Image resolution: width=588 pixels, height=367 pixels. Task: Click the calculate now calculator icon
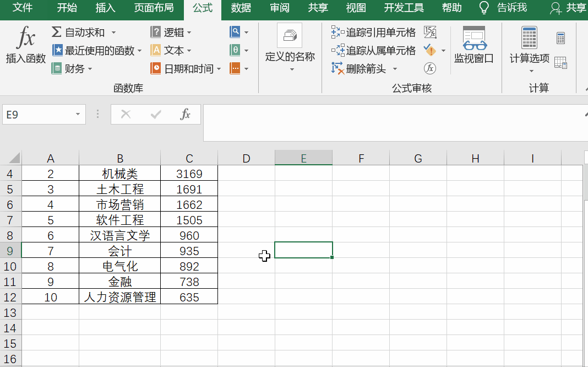560,38
